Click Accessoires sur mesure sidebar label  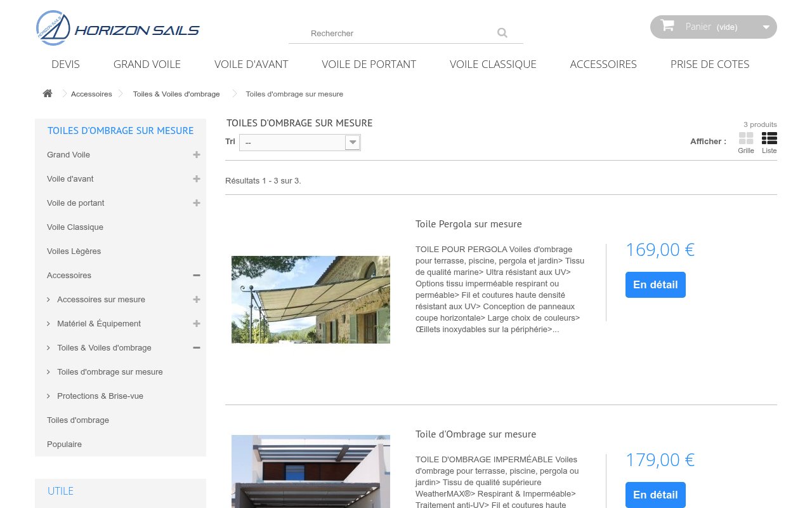(101, 300)
